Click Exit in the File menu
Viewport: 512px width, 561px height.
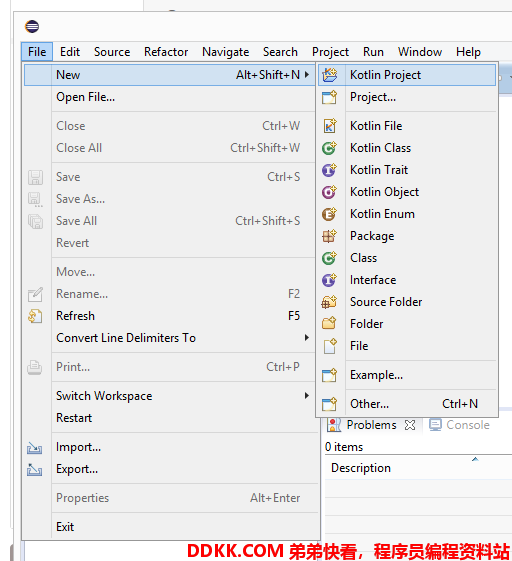[x=65, y=527]
